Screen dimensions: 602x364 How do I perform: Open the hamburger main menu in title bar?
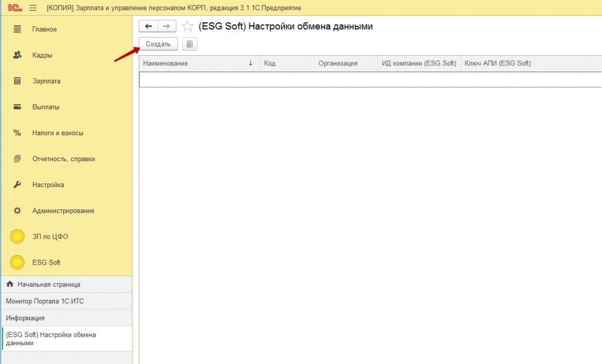(33, 8)
